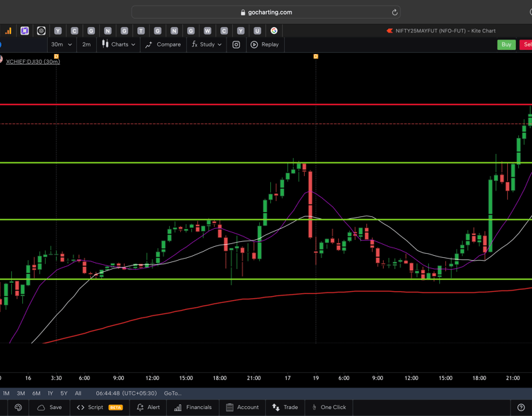
Task: Click the flag icon beside XCHIEF symbol
Action: pos(1,59)
